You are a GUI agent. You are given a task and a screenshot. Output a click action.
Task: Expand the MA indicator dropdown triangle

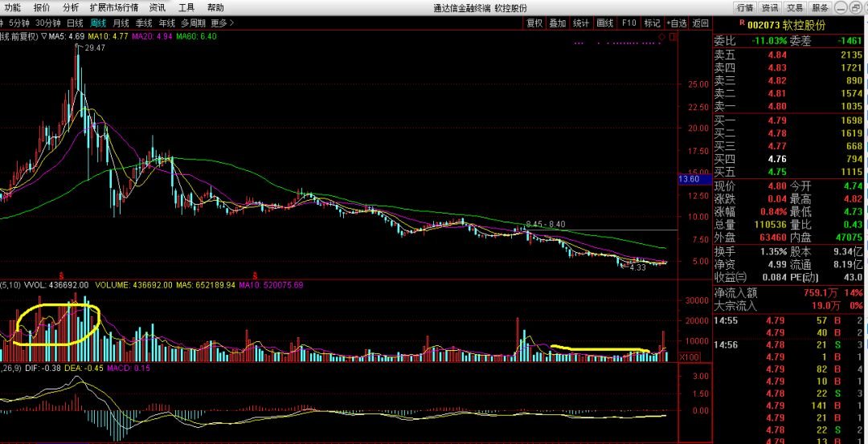pos(43,36)
